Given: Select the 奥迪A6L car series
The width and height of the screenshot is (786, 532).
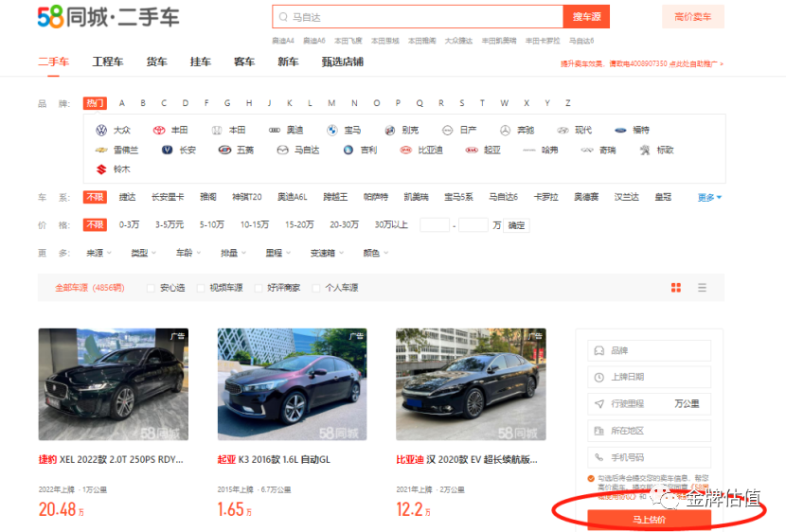Looking at the screenshot, I should click(292, 197).
